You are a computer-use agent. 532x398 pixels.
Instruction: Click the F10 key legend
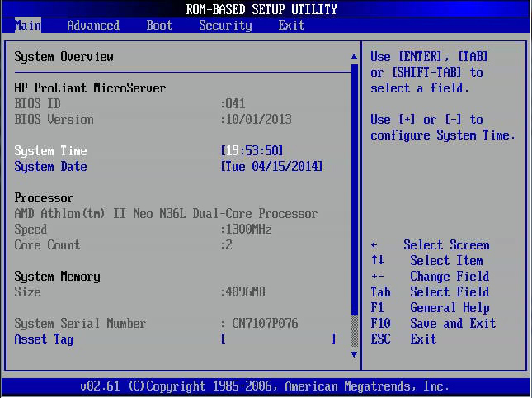[380, 323]
